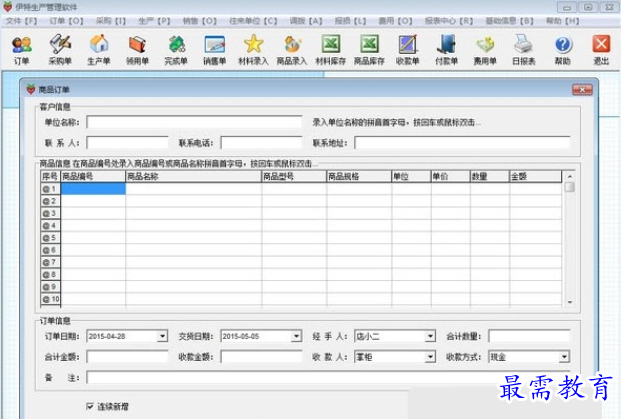Open the 调拨 [A] menu

306,21
